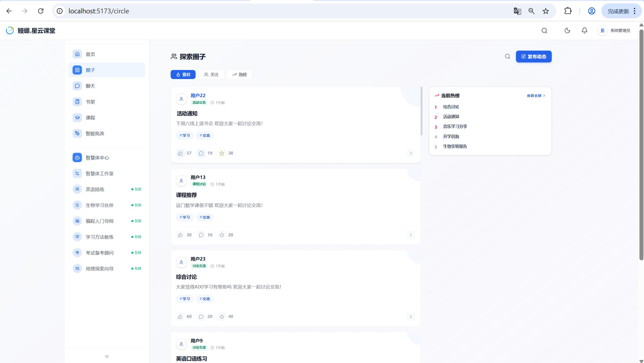This screenshot has width=644, height=363.
Task: Open the 编程入门导师 agent
Action: [x=107, y=221]
